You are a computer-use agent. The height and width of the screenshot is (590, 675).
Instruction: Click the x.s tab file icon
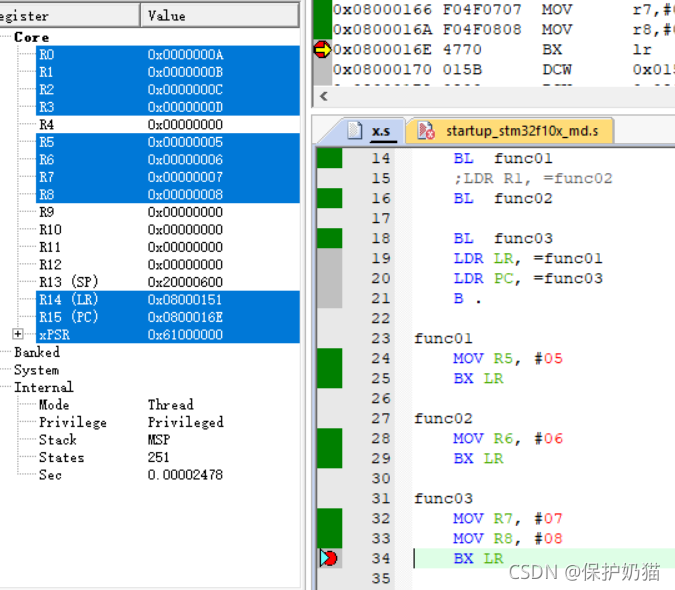click(x=355, y=131)
